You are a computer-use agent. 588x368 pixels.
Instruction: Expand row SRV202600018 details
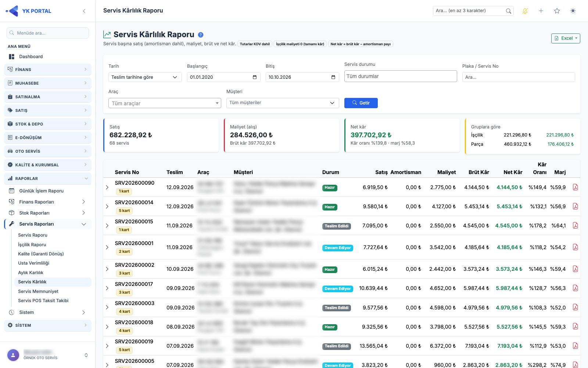tap(107, 327)
